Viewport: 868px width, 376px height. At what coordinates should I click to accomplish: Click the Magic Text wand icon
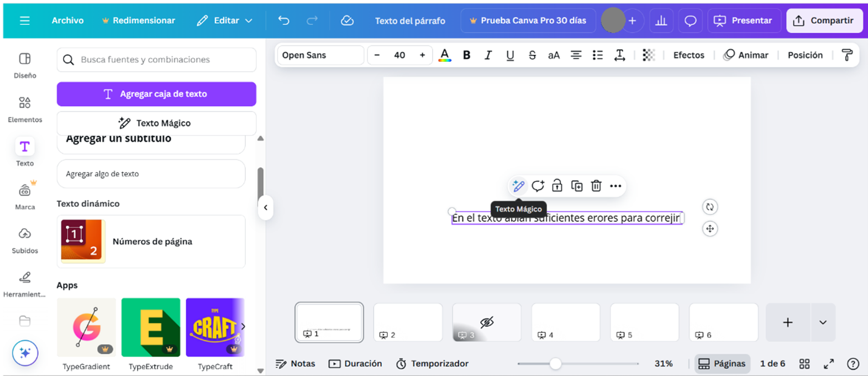[x=518, y=186]
